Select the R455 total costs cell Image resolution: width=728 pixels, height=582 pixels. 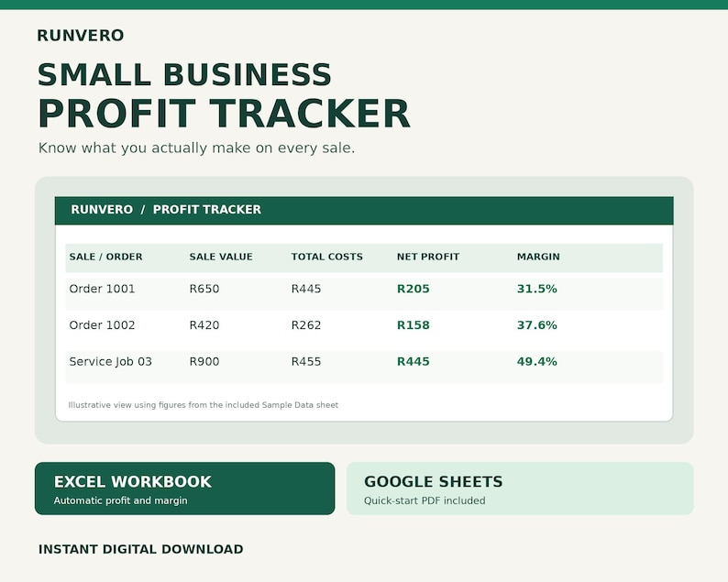(x=306, y=361)
